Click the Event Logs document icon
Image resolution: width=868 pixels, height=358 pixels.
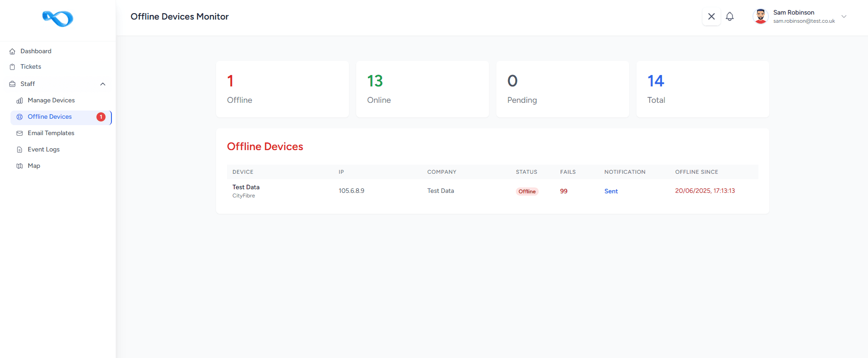point(20,150)
